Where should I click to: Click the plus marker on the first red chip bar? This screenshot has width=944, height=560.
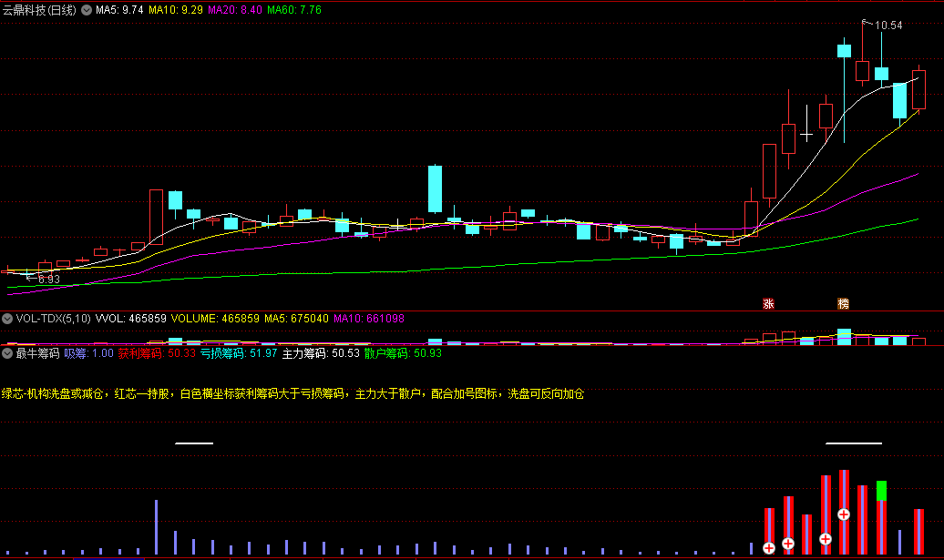coord(769,548)
